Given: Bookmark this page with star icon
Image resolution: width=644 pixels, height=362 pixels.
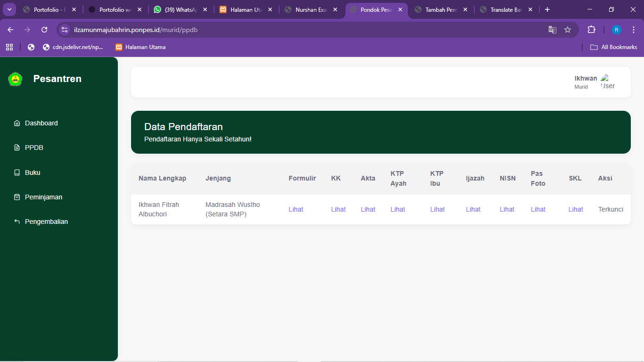Looking at the screenshot, I should pos(568,30).
